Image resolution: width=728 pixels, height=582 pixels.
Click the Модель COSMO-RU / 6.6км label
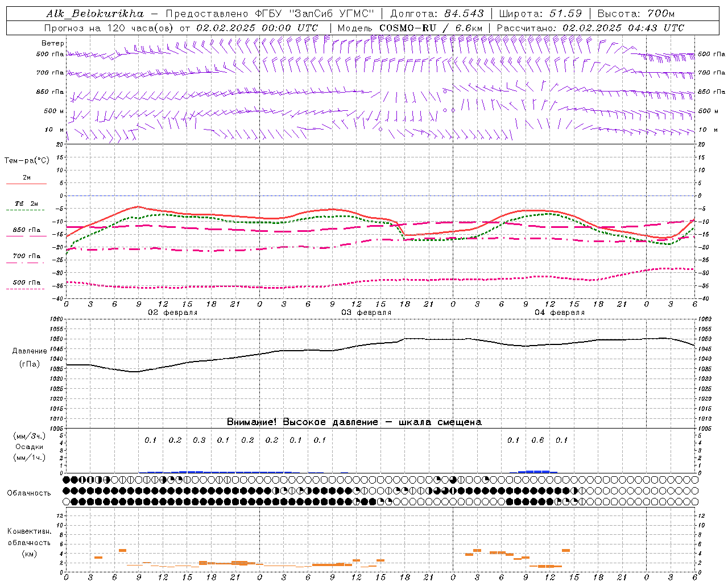click(410, 28)
